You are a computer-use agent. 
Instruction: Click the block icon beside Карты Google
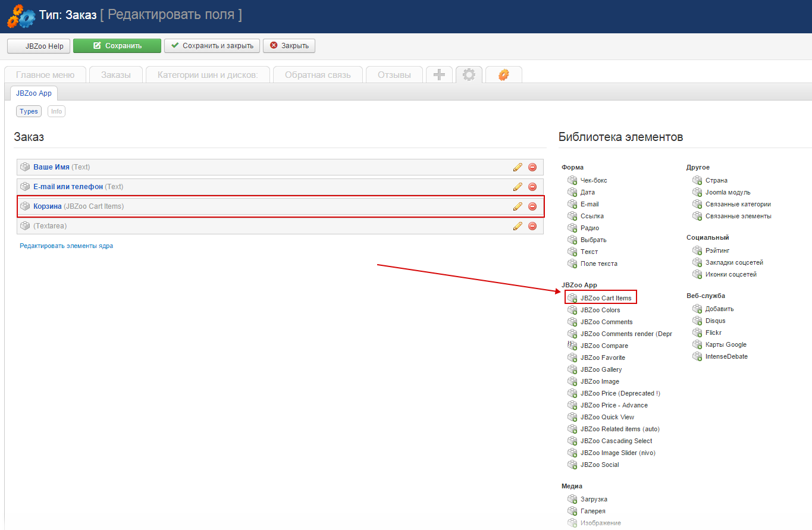tap(697, 344)
